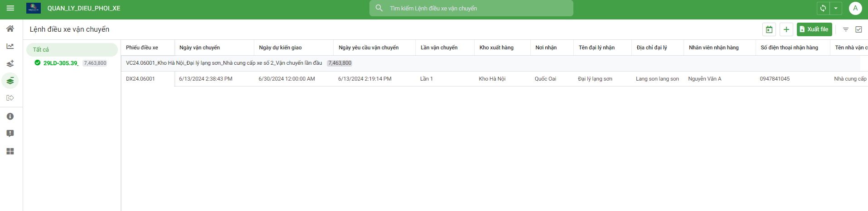
Task: Click the sidebar logout arrow icon
Action: point(10,98)
